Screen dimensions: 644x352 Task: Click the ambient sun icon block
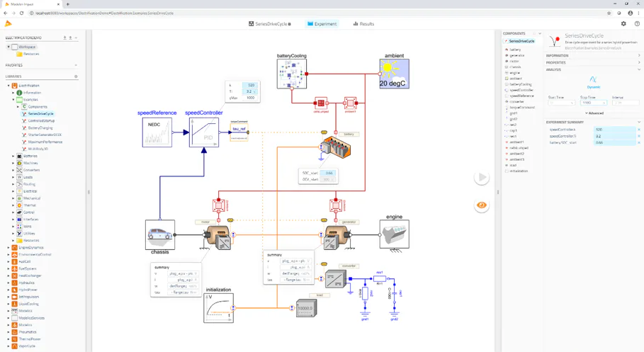[x=395, y=74]
